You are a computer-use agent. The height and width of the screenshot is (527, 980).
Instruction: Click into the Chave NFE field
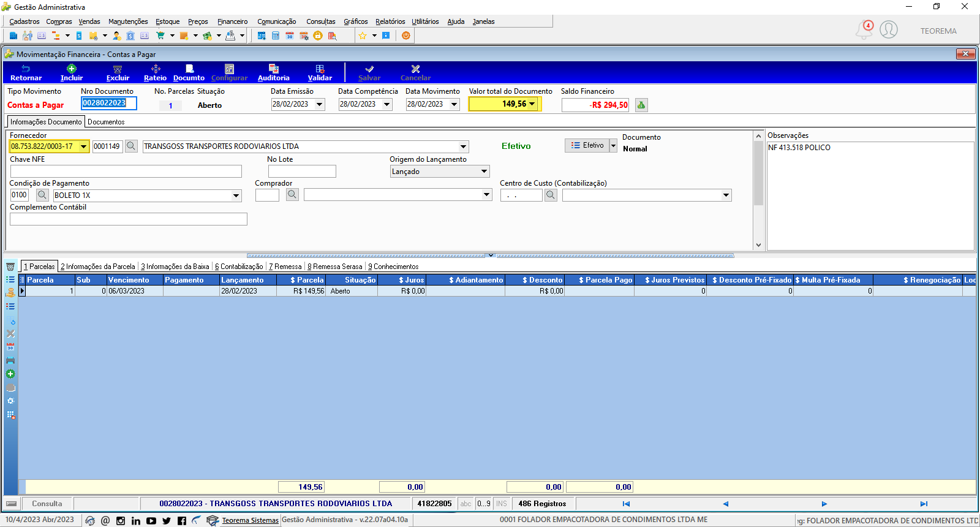pyautogui.click(x=126, y=172)
